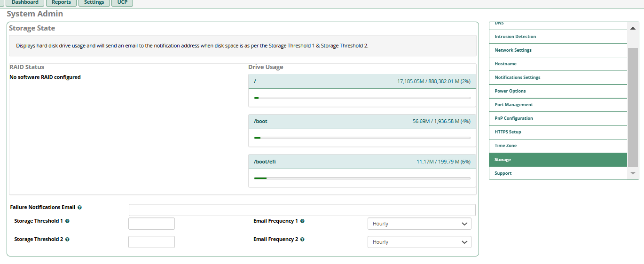This screenshot has height=264, width=644.
Task: Click sidebar scrollbar down arrow
Action: coord(633,173)
